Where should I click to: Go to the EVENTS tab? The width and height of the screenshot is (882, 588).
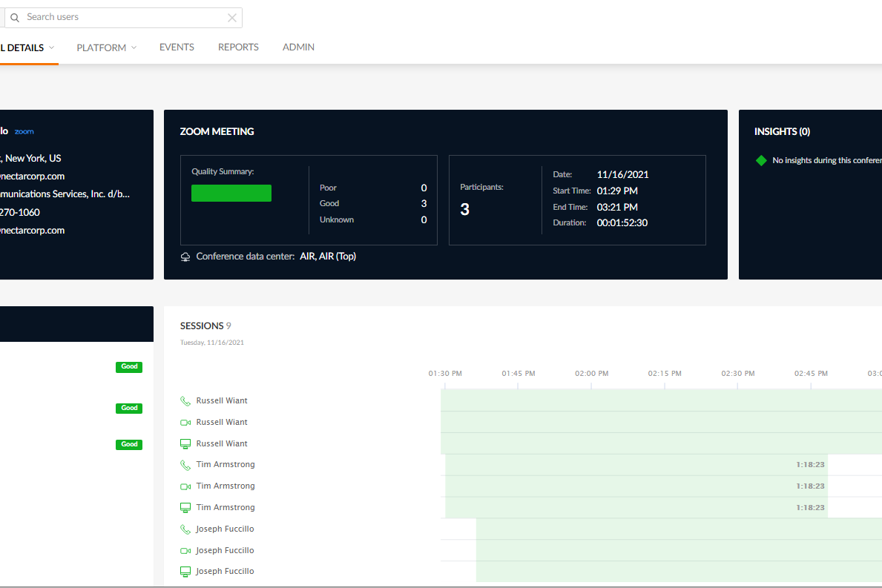tap(177, 47)
